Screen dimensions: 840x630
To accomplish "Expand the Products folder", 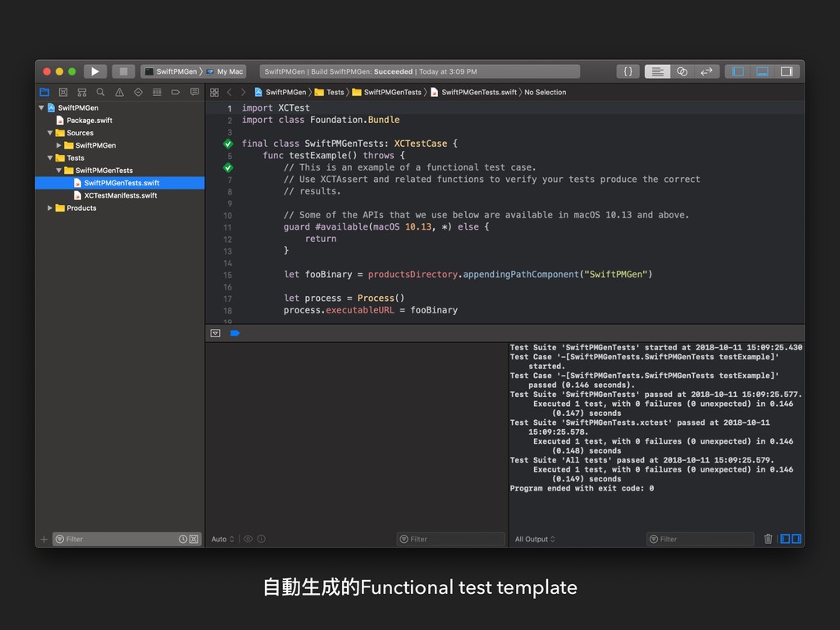I will click(50, 208).
